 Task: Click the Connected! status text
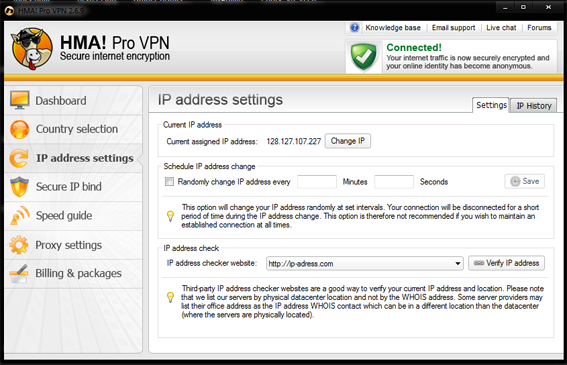[414, 47]
